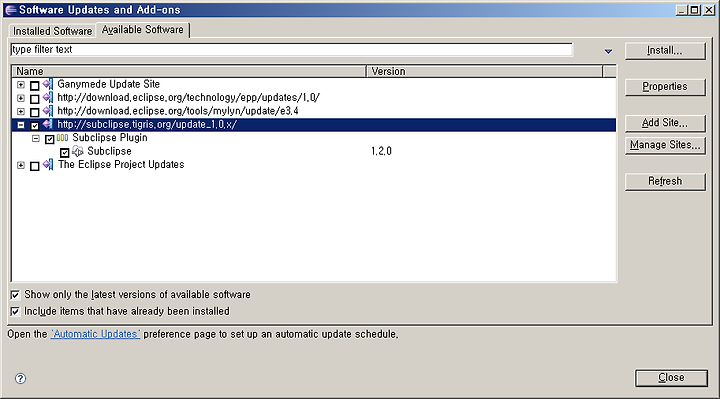Expand the Ganymede Update Site node
This screenshot has height=399, width=720.
point(21,84)
